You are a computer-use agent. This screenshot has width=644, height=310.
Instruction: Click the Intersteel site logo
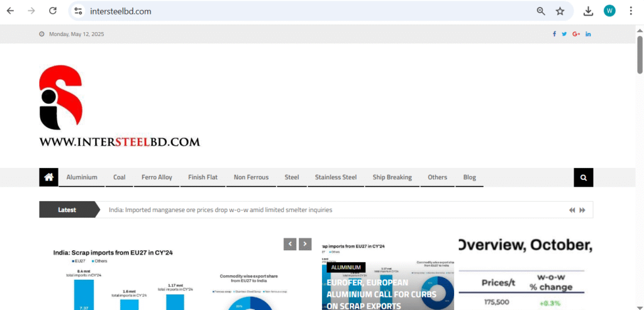point(119,106)
